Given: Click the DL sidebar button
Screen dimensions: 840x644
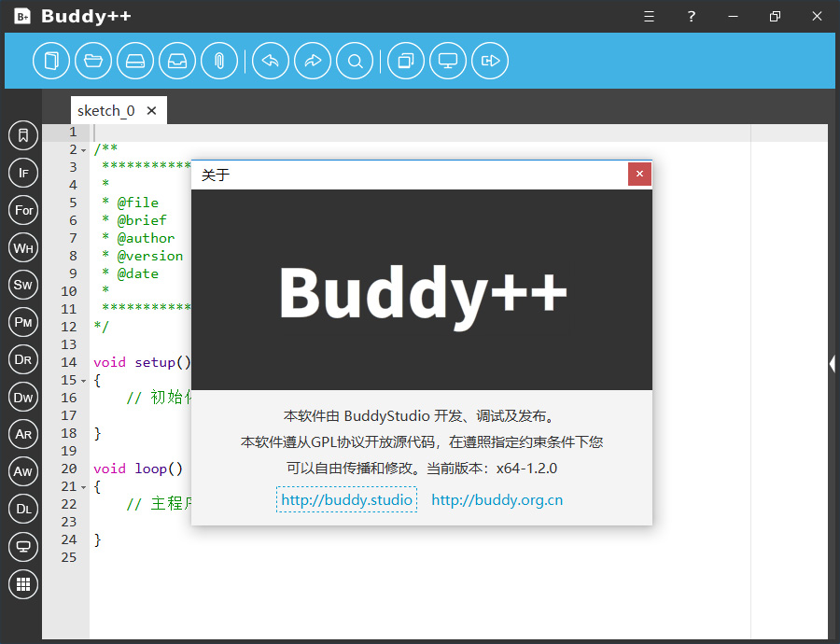Looking at the screenshot, I should click(23, 509).
